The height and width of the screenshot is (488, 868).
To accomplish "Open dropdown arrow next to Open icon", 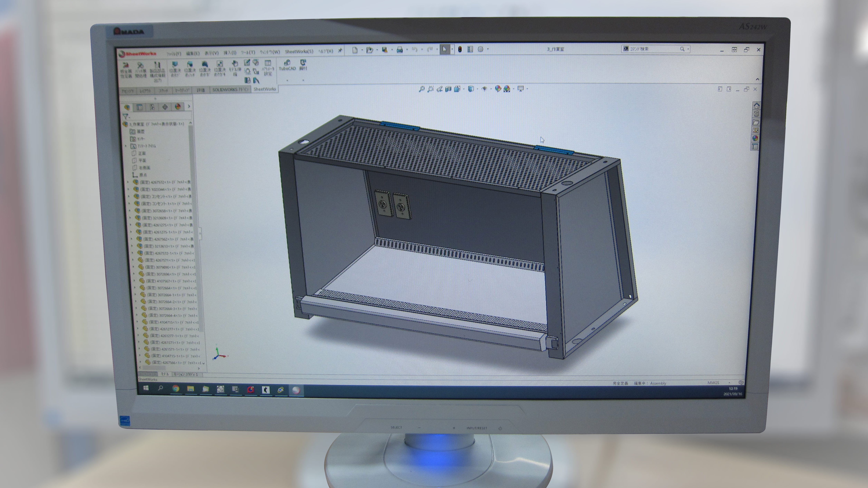I will 377,50.
